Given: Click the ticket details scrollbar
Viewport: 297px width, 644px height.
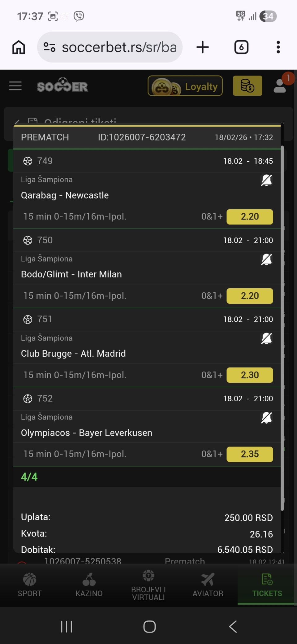Looking at the screenshot, I should point(282,328).
